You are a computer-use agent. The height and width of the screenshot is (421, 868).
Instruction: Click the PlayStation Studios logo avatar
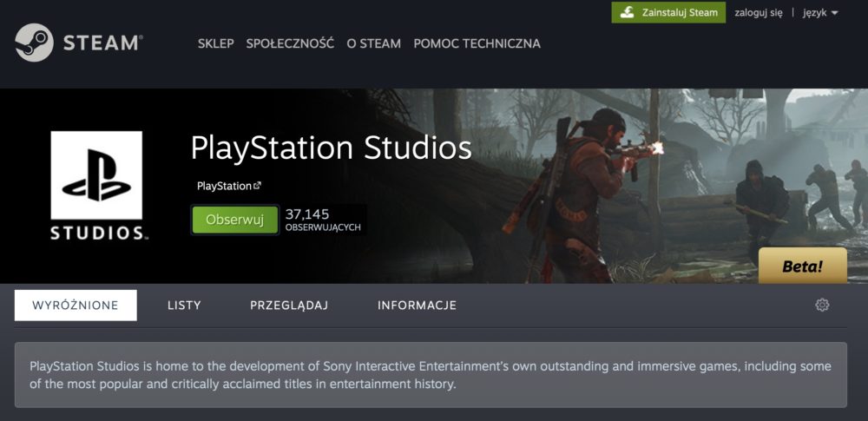point(97,186)
